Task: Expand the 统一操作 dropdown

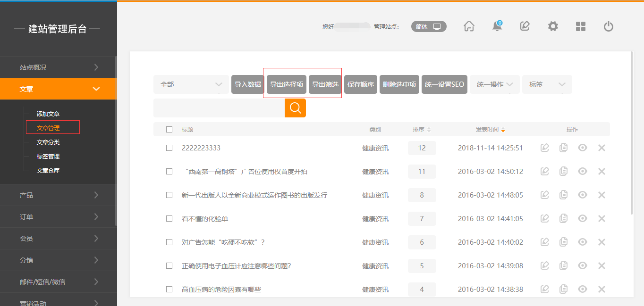Action: pos(494,84)
